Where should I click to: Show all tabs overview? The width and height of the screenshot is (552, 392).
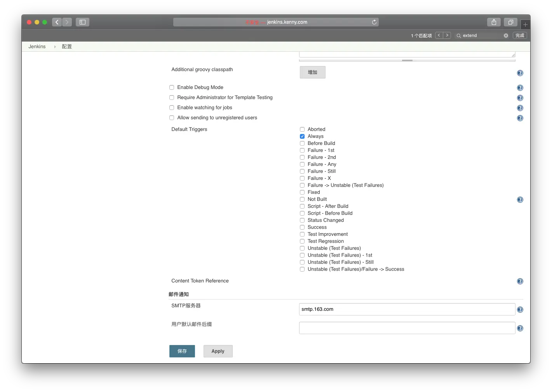click(x=510, y=22)
